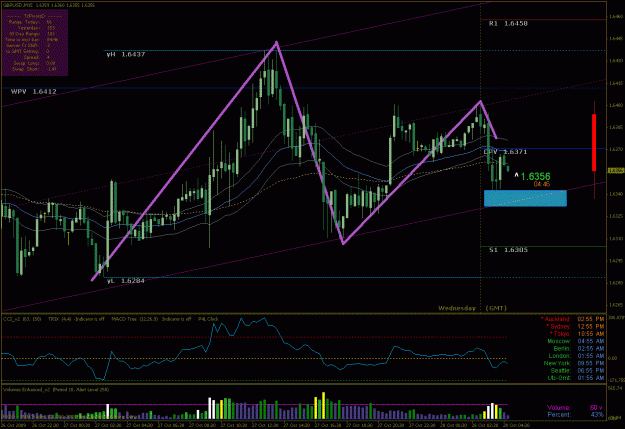Click the TRIX indicator label
Image resolution: width=625 pixels, height=429 pixels.
click(76, 319)
